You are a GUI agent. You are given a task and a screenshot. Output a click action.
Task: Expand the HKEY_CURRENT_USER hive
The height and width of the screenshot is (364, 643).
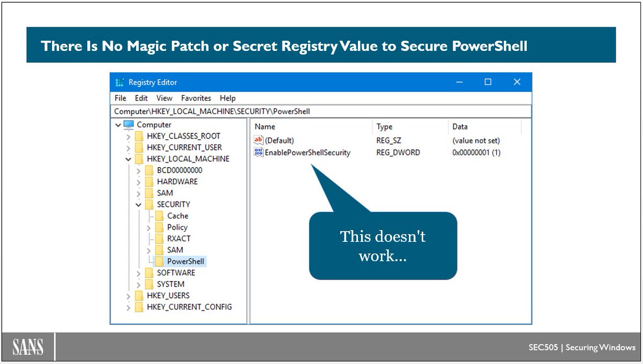[128, 148]
